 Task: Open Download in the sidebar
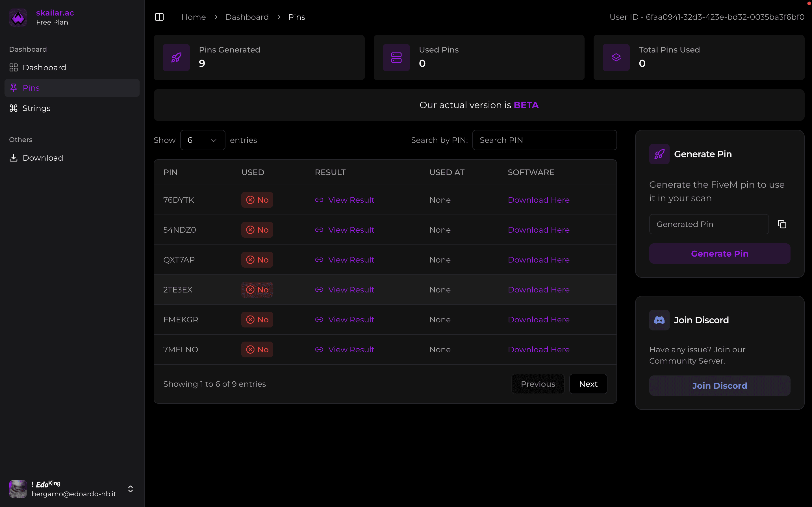point(72,158)
